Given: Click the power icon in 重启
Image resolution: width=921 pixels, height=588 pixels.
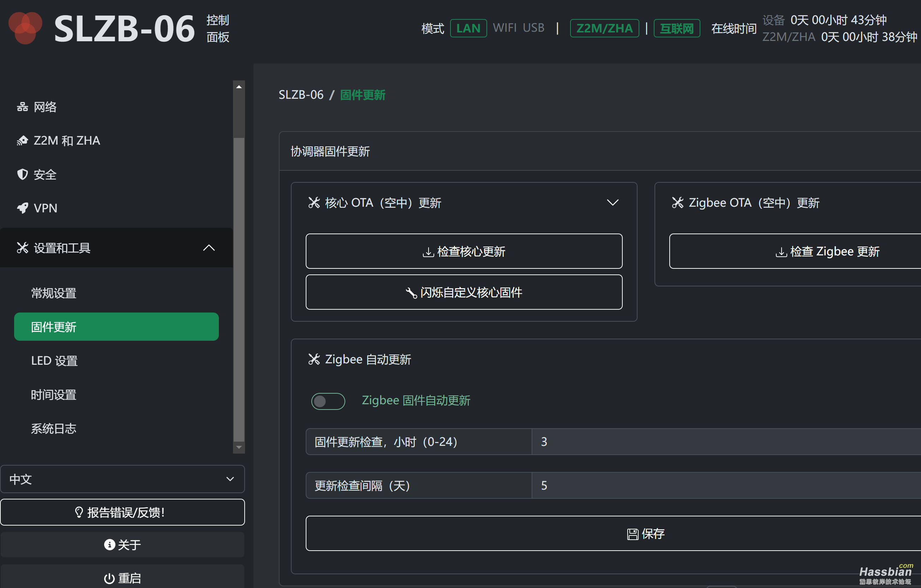Looking at the screenshot, I should click(109, 578).
